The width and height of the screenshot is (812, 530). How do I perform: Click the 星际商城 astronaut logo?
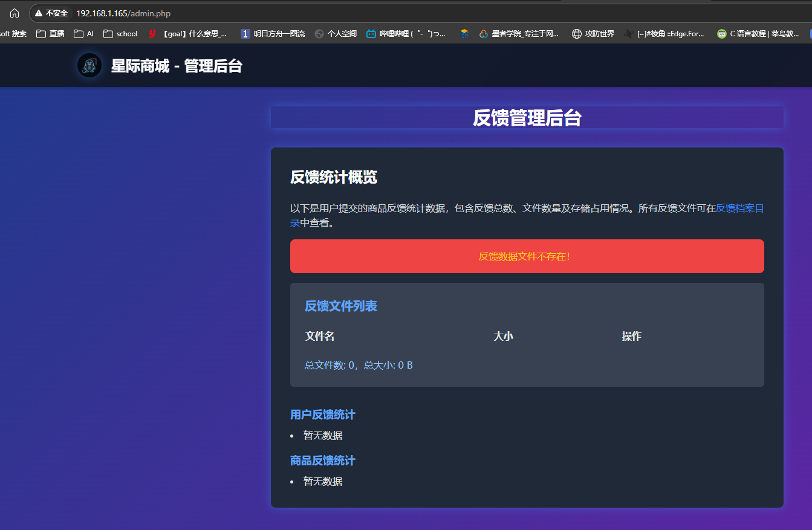click(89, 65)
